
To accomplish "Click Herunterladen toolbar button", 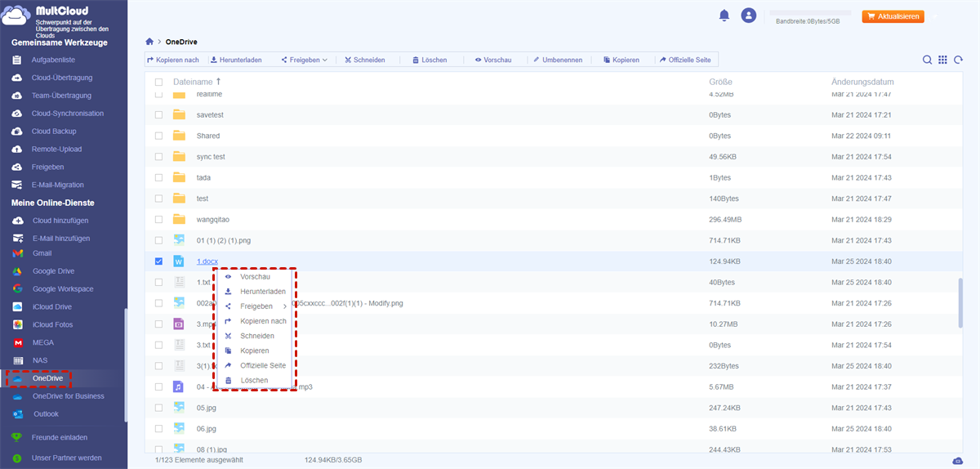I will point(235,60).
